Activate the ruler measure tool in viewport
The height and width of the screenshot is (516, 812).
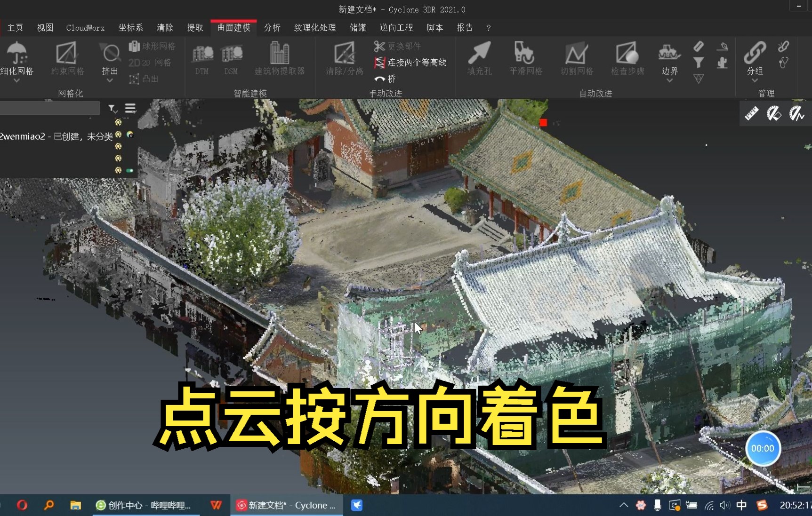pos(752,113)
